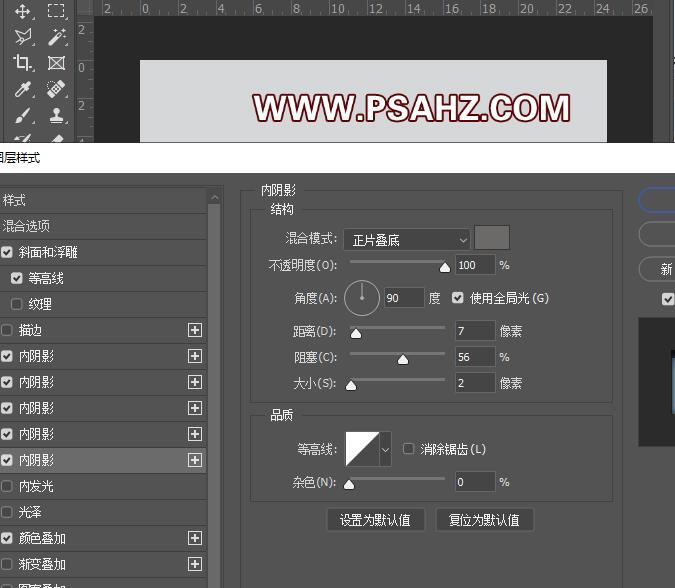Select the 描边 row label
The image size is (675, 588).
point(30,330)
